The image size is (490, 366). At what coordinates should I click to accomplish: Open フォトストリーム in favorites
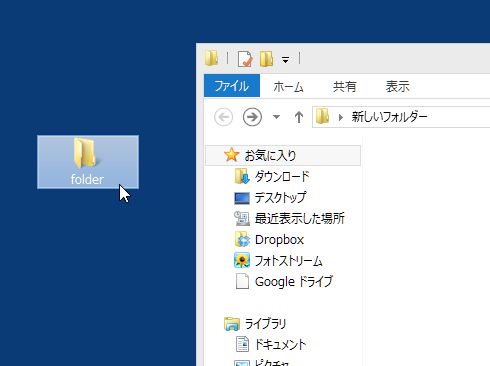pos(288,261)
